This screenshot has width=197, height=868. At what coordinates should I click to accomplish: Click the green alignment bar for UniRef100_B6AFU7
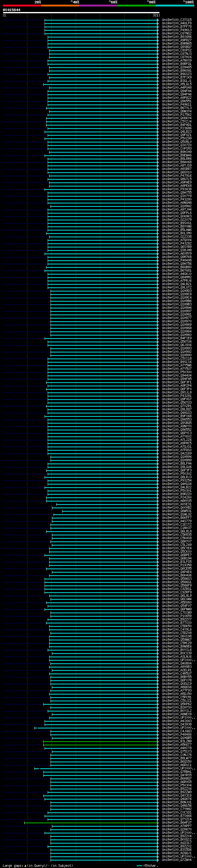coord(91,822)
